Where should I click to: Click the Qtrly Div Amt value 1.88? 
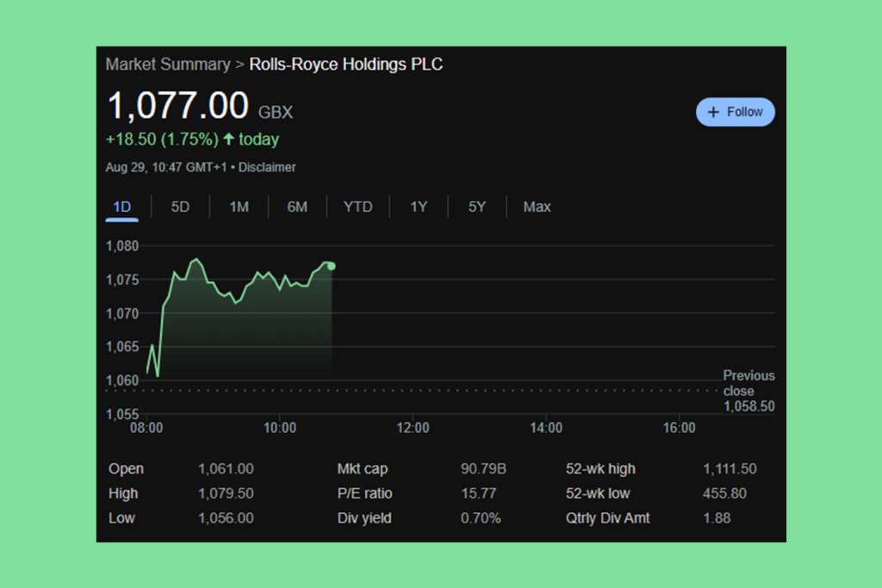point(717,518)
